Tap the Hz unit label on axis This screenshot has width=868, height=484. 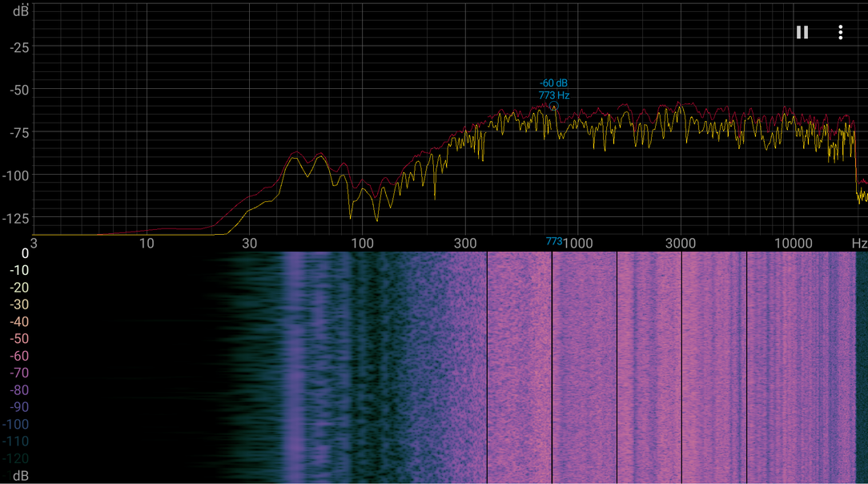[x=859, y=243]
